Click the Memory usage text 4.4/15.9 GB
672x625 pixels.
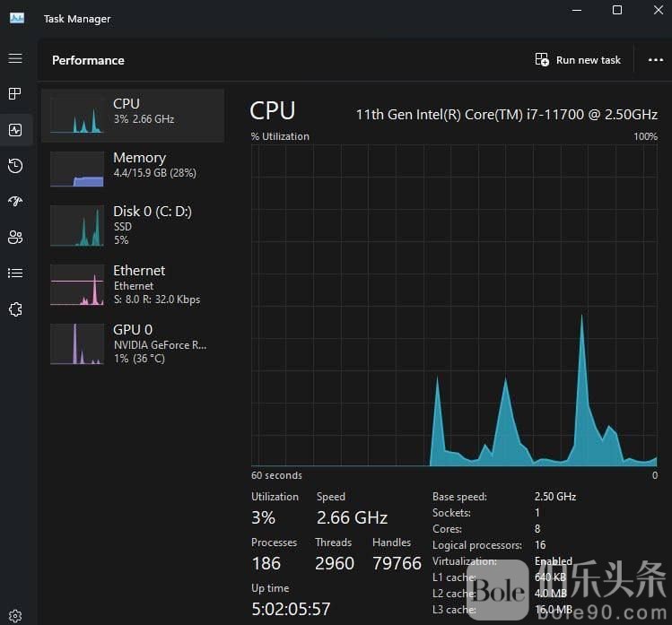(154, 173)
